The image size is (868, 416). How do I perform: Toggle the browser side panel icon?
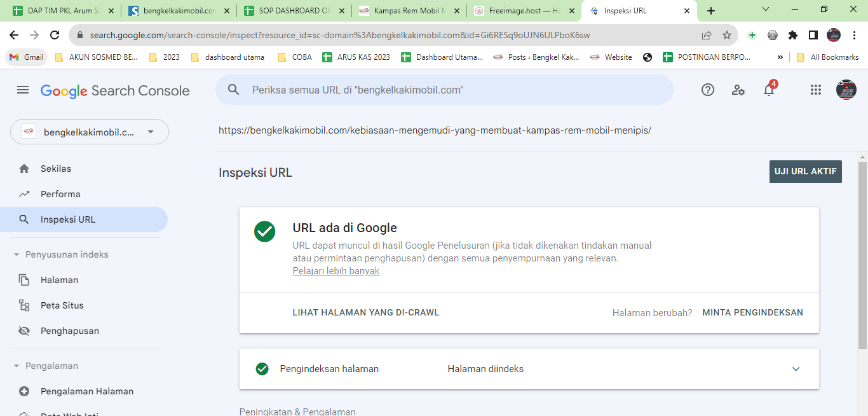tap(813, 35)
